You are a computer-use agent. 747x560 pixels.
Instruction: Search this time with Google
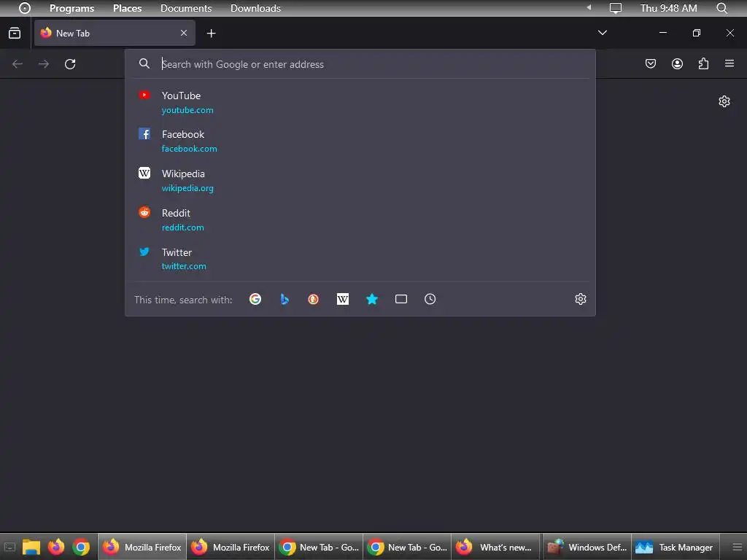click(x=255, y=299)
